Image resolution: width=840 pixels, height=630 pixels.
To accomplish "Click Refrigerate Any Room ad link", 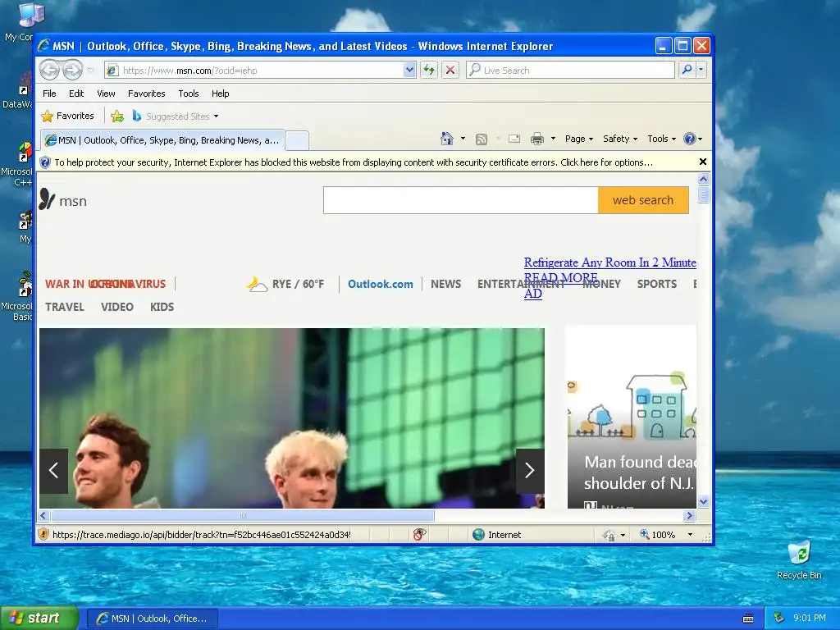I will pos(609,262).
